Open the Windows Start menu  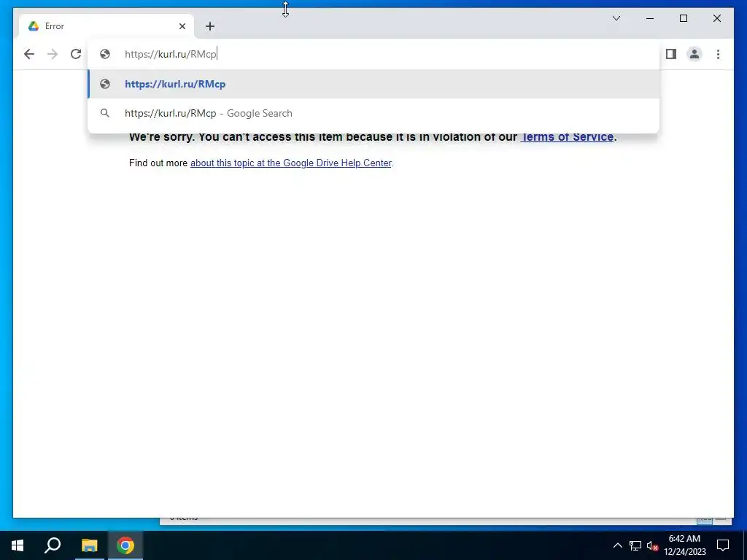(x=18, y=545)
